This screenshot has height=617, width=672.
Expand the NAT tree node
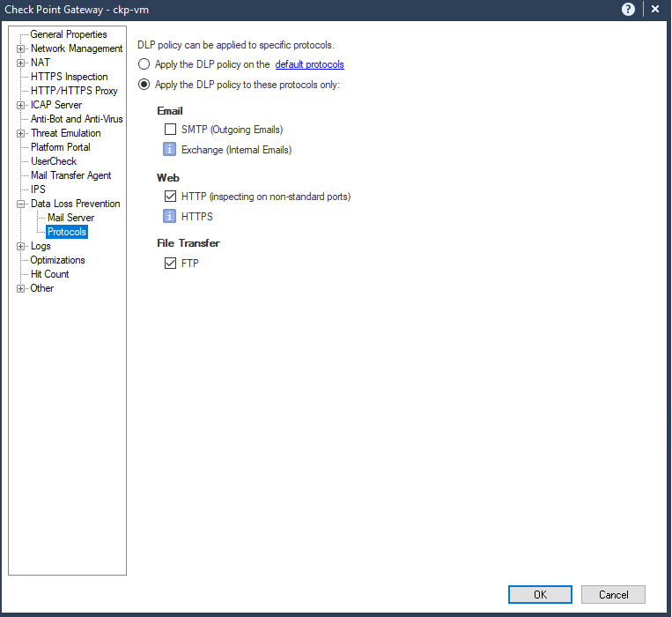(x=20, y=63)
